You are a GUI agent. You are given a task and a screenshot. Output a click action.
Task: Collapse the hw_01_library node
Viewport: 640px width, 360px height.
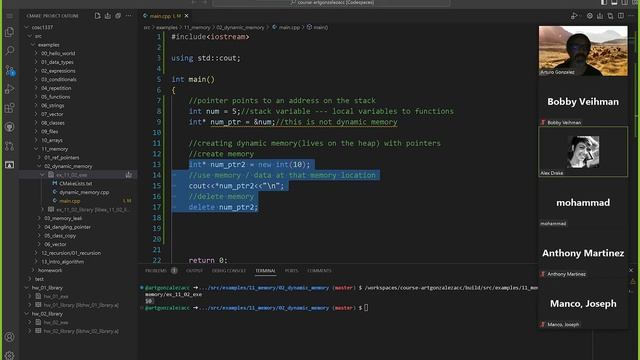[x=27, y=288]
